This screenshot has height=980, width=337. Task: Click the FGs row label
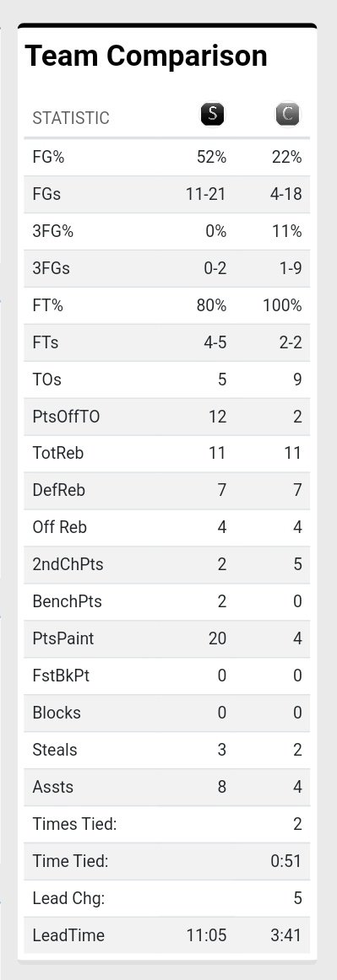pos(46,194)
